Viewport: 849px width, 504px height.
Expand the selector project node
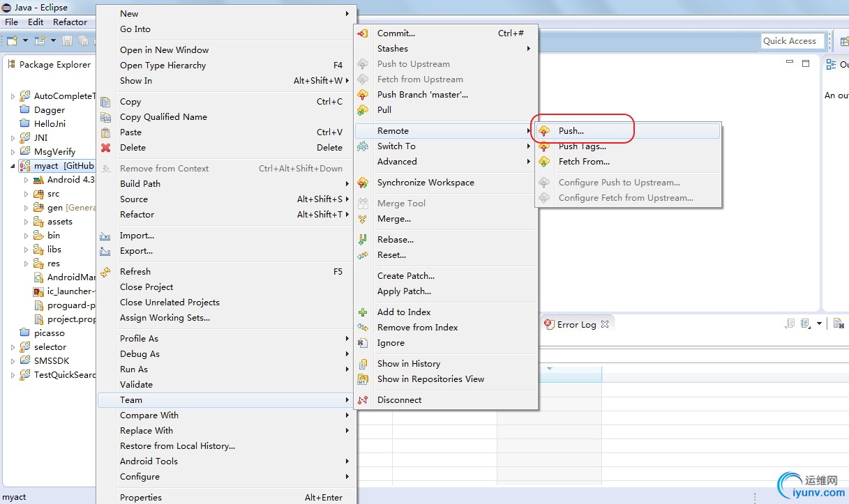click(13, 347)
